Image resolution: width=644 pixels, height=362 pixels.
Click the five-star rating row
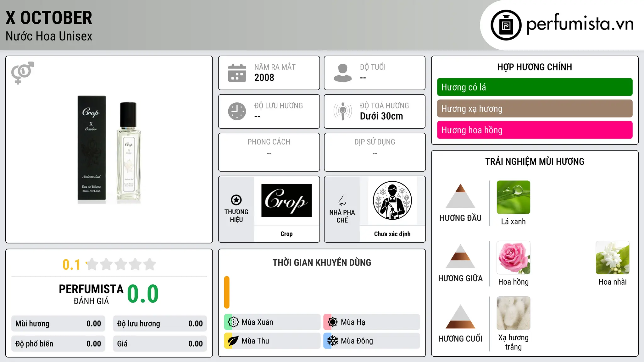pyautogui.click(x=121, y=264)
